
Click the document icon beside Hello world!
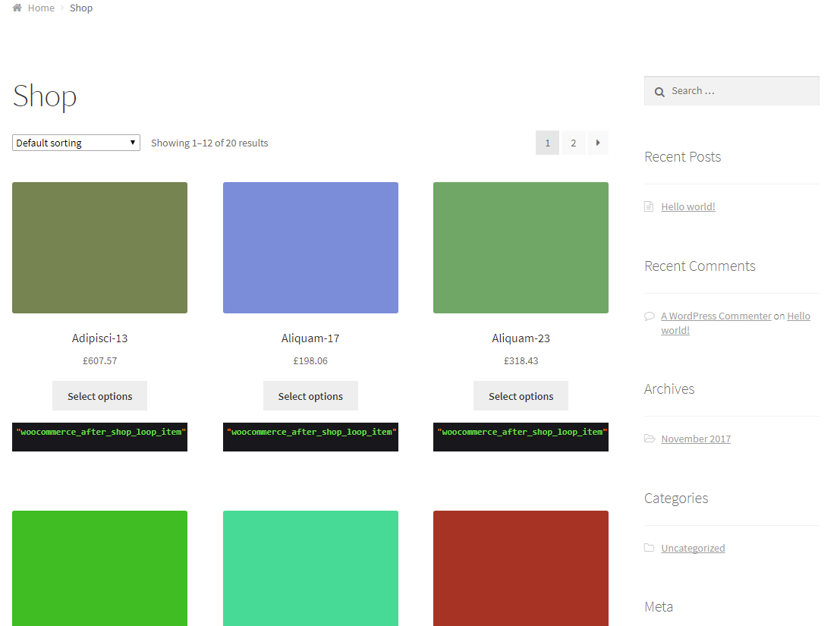649,206
